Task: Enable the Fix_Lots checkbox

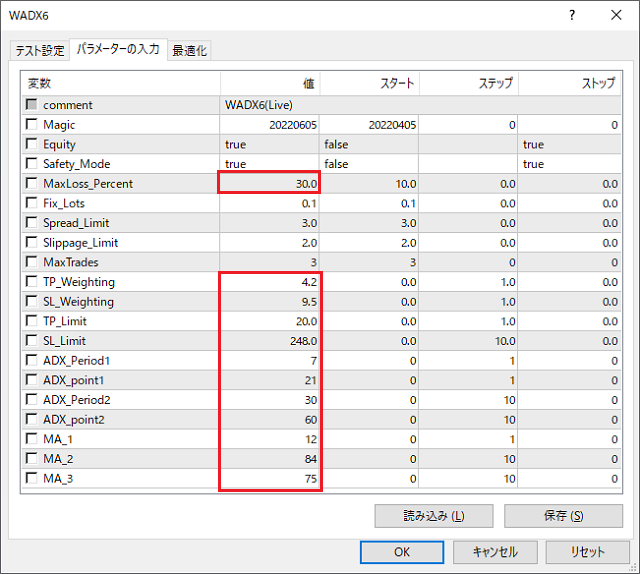Action: (x=31, y=203)
